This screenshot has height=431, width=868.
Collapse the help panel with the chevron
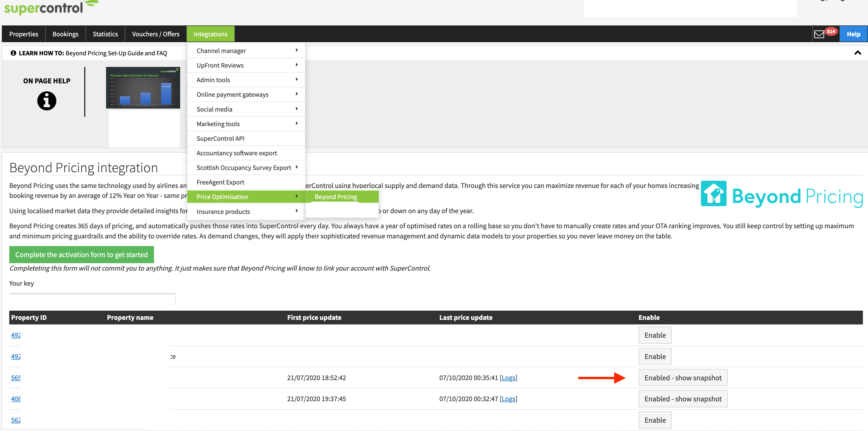pyautogui.click(x=858, y=53)
